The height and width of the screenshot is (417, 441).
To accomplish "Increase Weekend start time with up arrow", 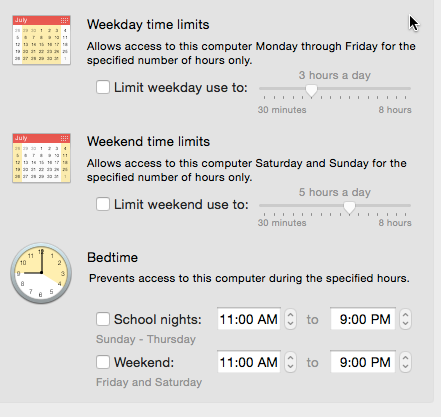I will coord(290,358).
